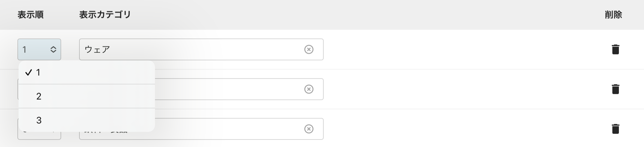
Task: Open the first row's 表示順 dropdown
Action: point(39,50)
